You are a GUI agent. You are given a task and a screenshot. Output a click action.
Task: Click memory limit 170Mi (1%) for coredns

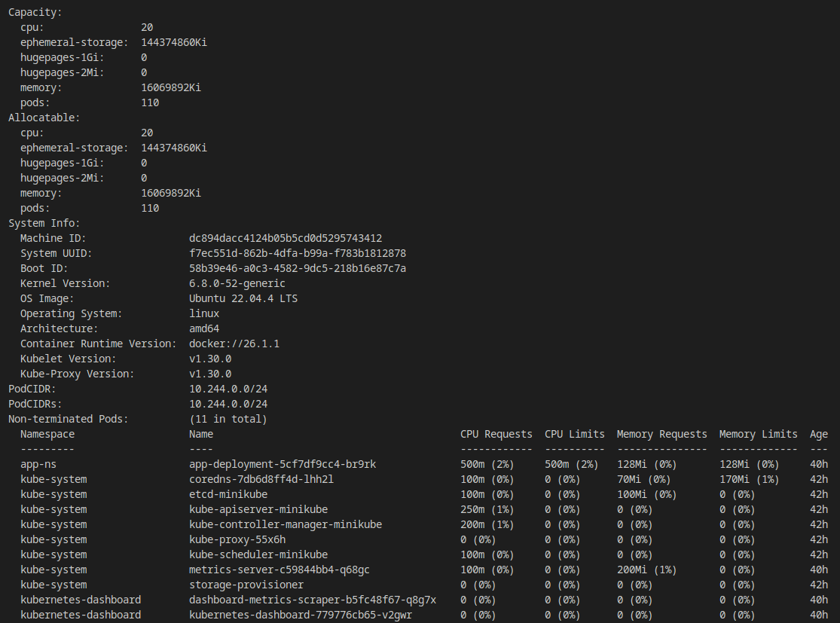750,479
